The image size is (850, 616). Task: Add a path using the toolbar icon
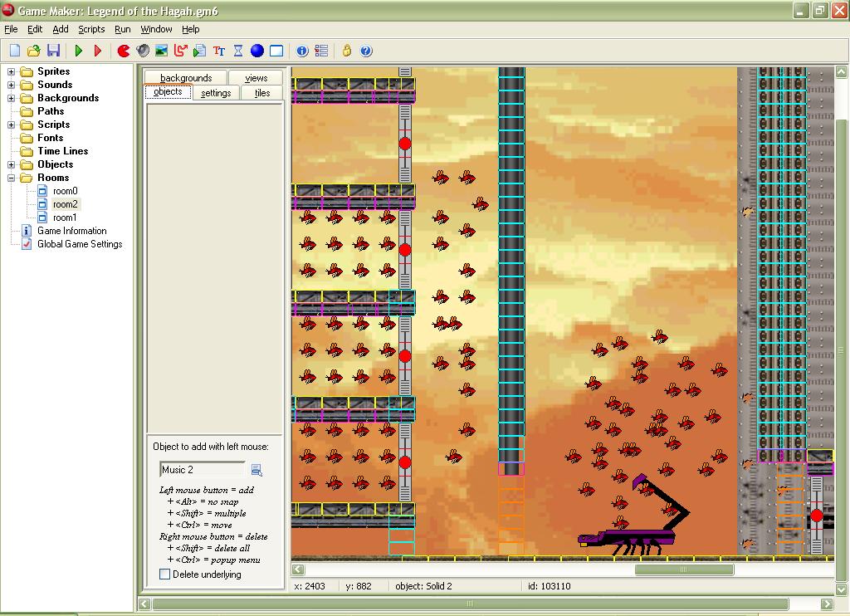[180, 51]
